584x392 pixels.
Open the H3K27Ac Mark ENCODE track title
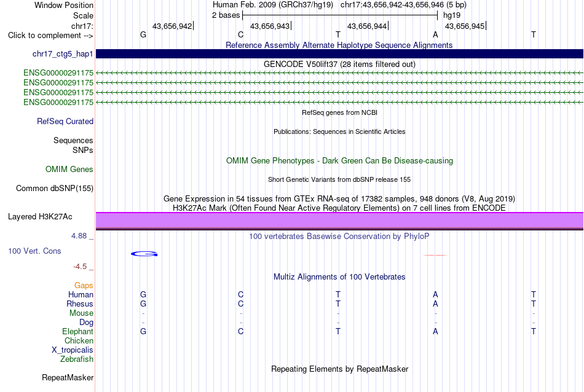tap(339, 208)
